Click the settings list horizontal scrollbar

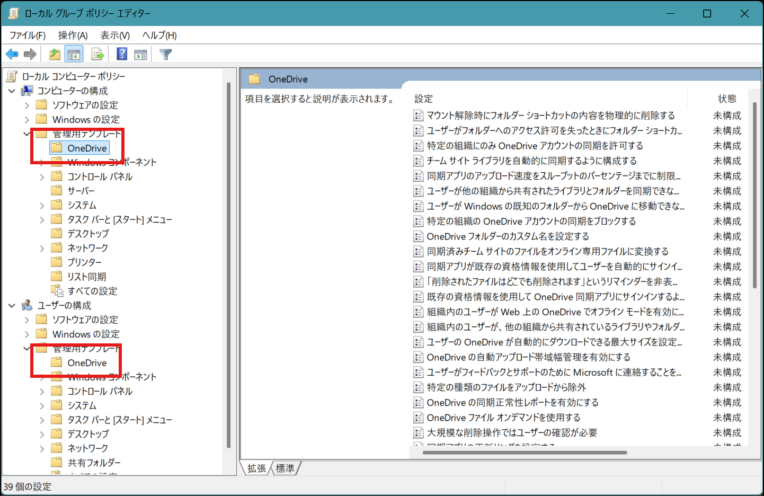coord(525,453)
